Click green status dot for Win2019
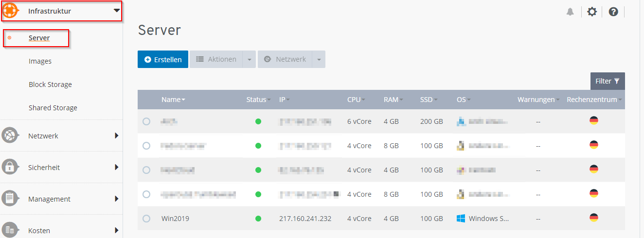 pos(258,219)
